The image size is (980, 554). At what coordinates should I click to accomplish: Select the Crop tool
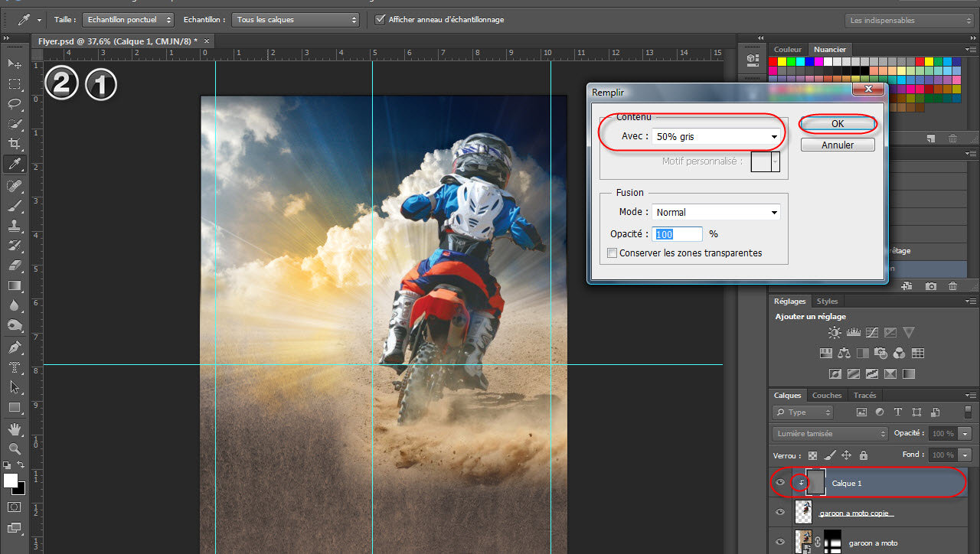14,144
